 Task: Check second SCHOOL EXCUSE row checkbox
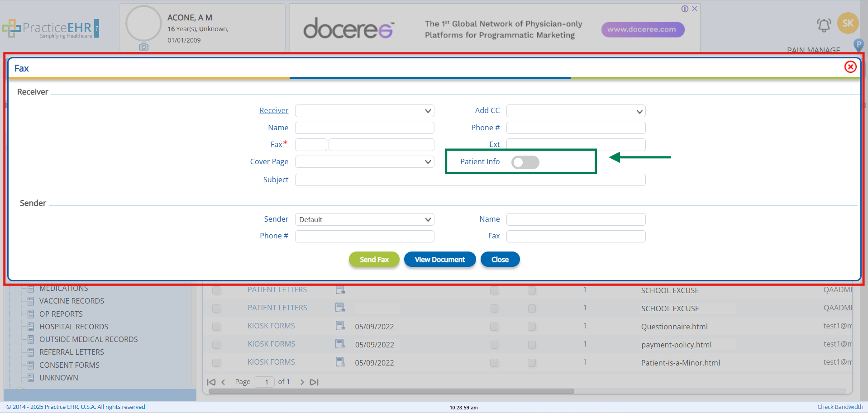216,309
